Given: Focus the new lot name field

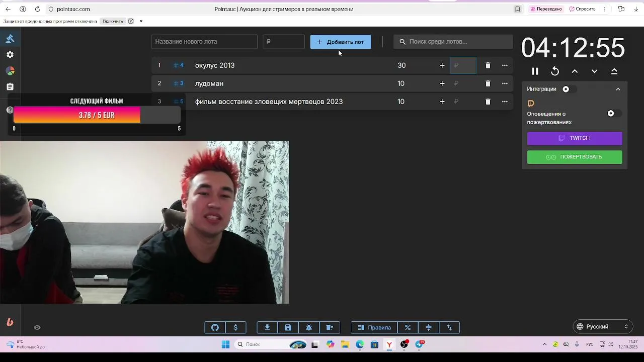Looking at the screenshot, I should coord(204,42).
